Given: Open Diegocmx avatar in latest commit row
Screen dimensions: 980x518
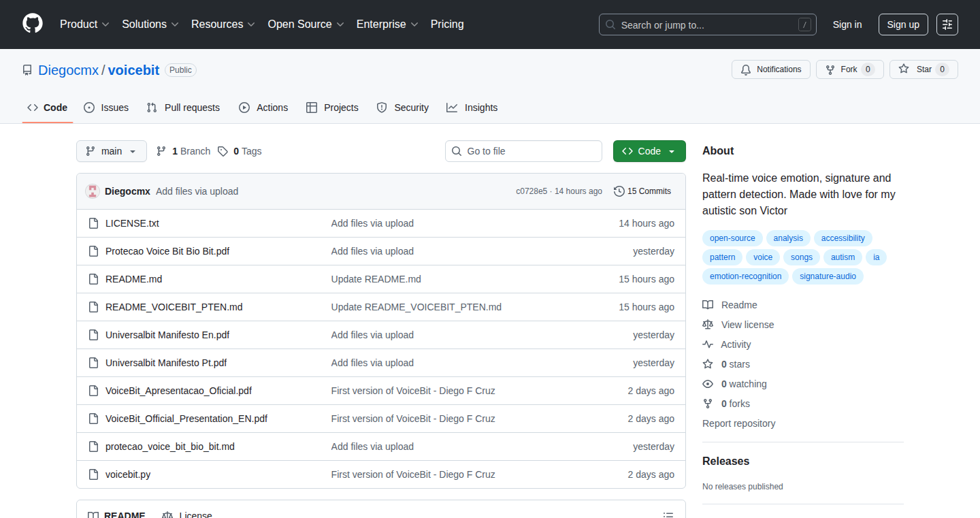Looking at the screenshot, I should pos(93,191).
